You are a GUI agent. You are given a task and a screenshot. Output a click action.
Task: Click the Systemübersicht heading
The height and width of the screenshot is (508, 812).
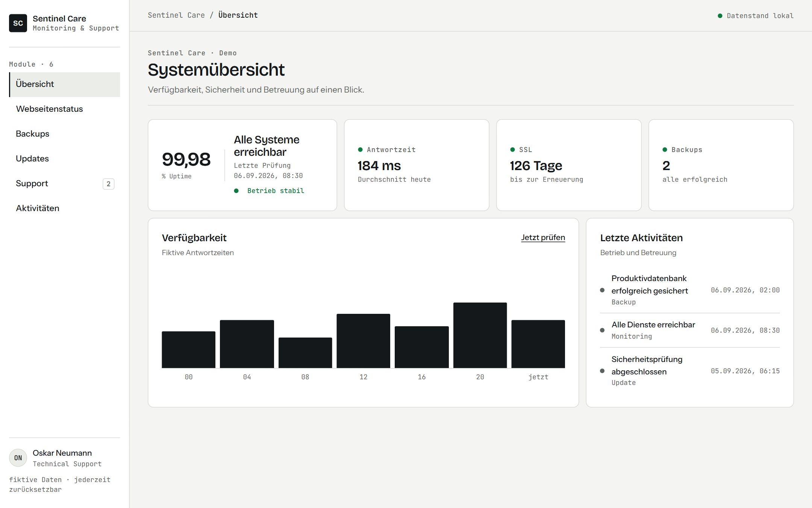(x=216, y=70)
